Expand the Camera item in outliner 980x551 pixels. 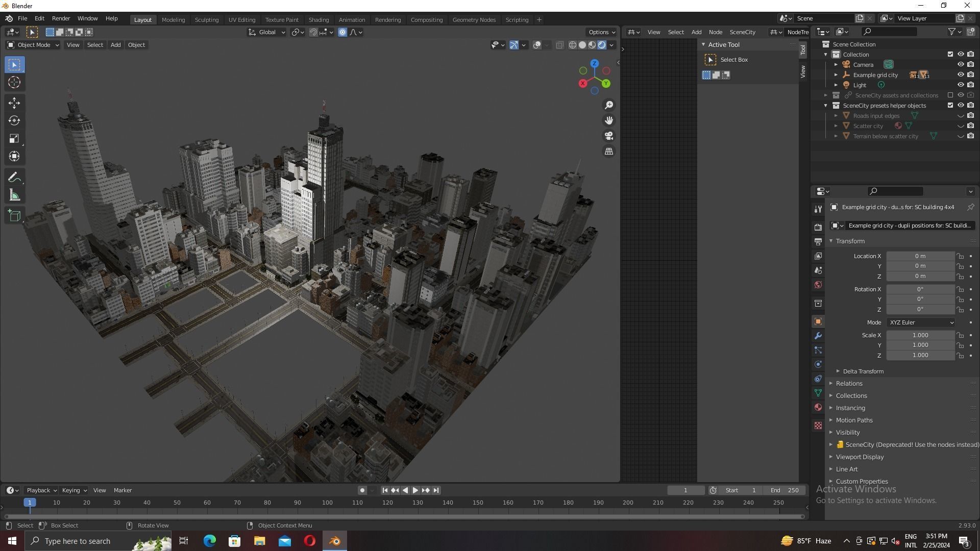click(x=836, y=65)
